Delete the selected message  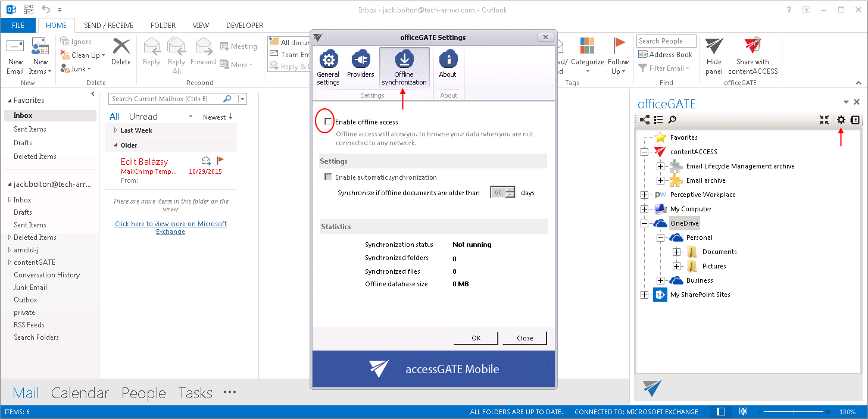coord(121,51)
